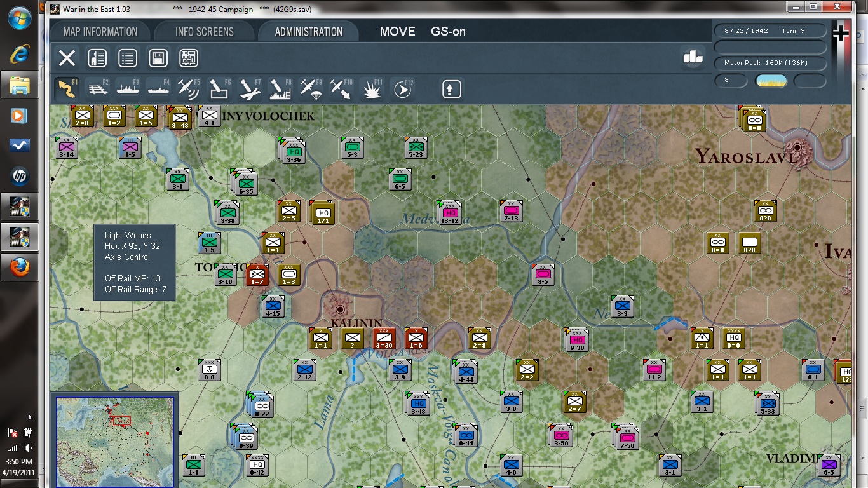Pick the F9 air transport parachute icon
Image resolution: width=868 pixels, height=488 pixels.
point(311,89)
